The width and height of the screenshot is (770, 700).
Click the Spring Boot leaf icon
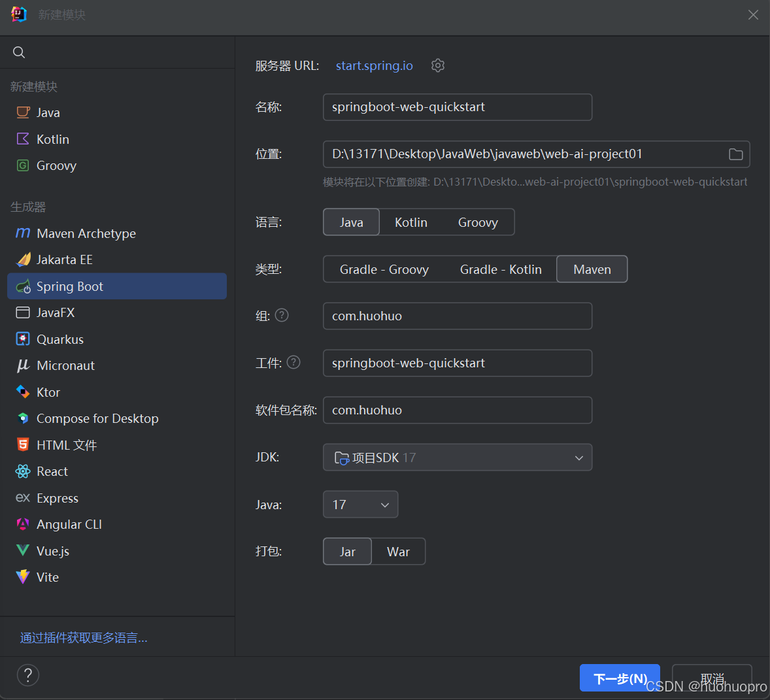pyautogui.click(x=23, y=286)
